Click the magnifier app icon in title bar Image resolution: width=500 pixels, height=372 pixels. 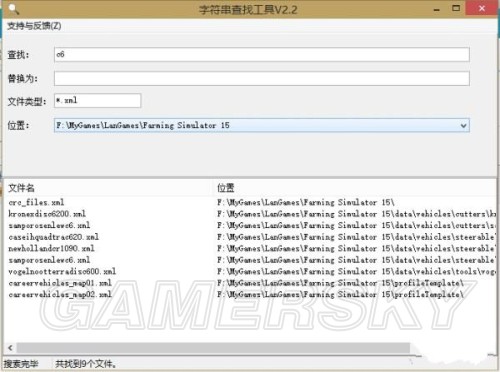pos(13,9)
